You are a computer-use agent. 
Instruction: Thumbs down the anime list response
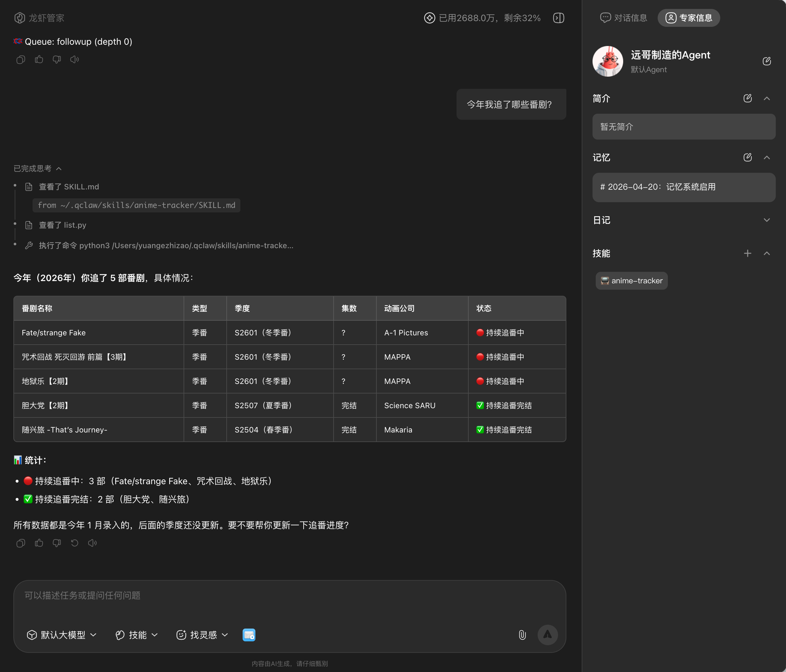(57, 543)
